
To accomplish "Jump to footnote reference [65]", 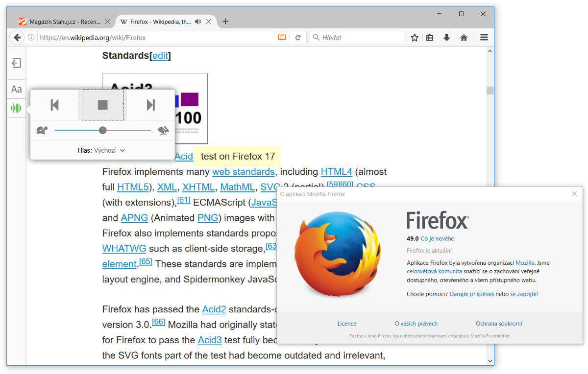I will pyautogui.click(x=146, y=261).
